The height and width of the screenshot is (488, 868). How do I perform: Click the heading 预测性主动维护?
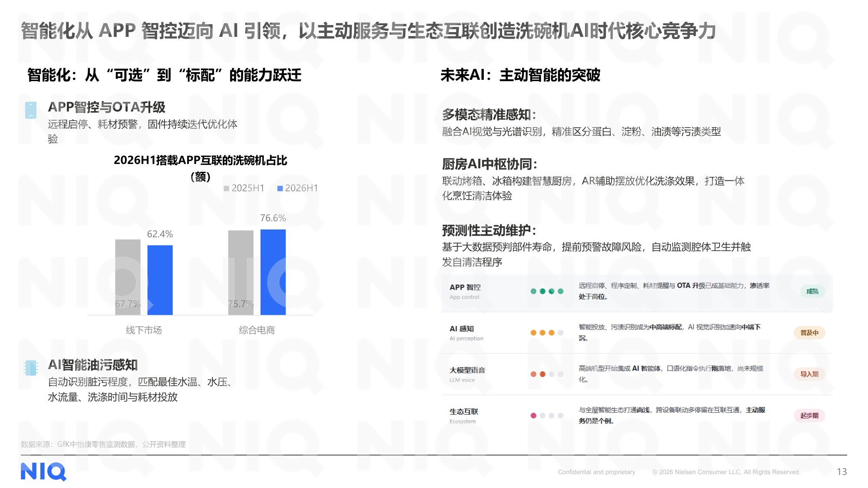(x=489, y=230)
